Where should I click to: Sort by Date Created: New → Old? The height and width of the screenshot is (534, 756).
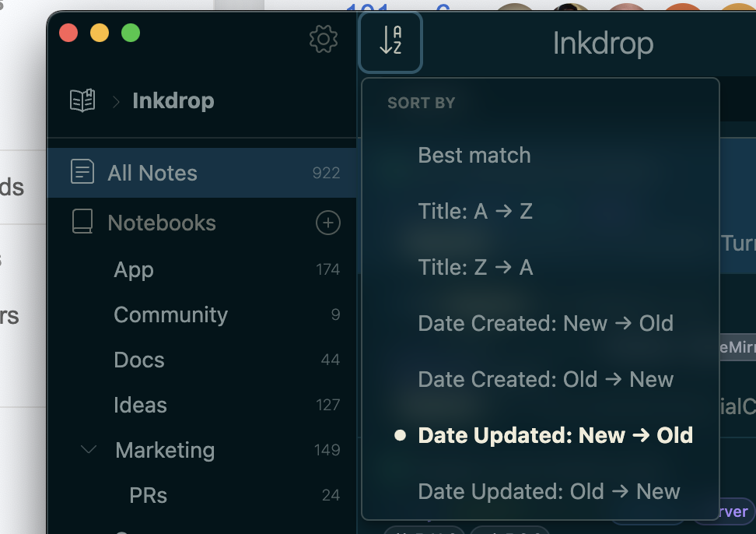540,323
